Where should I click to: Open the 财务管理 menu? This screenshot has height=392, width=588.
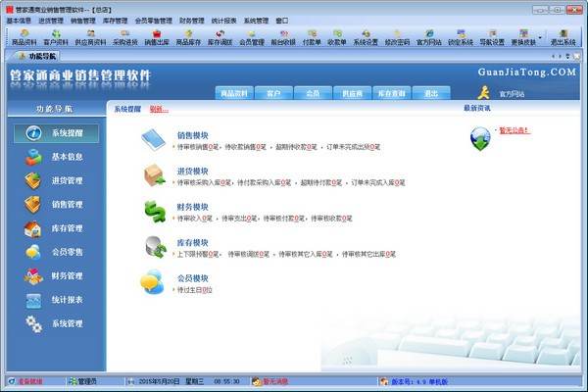pyautogui.click(x=192, y=21)
